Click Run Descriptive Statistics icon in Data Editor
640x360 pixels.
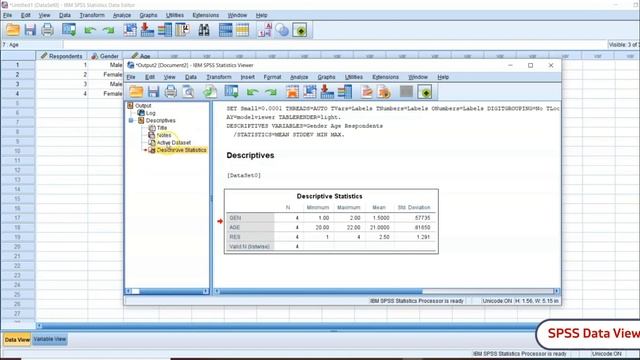coord(182,30)
